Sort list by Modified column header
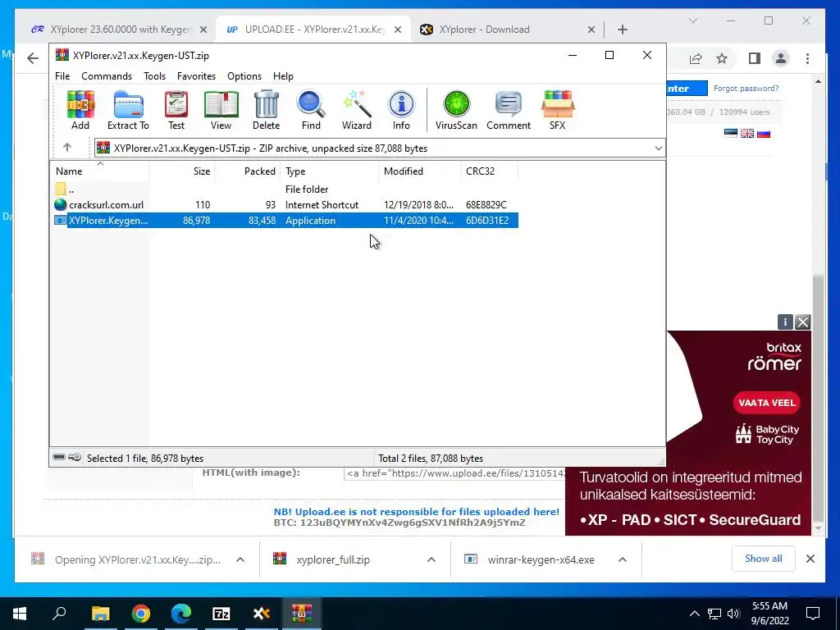The width and height of the screenshot is (840, 630). tap(419, 171)
